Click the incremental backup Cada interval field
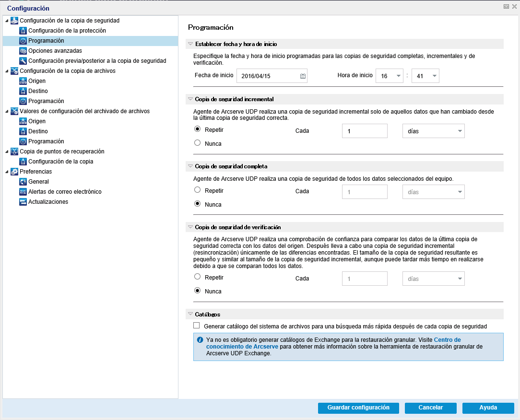Screen dimensions: 520x420 coord(365,131)
